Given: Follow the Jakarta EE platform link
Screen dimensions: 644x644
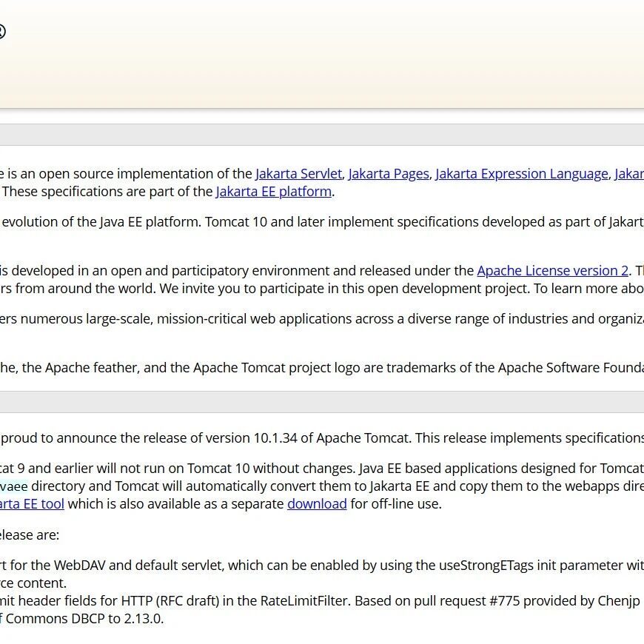Looking at the screenshot, I should pyautogui.click(x=274, y=192).
